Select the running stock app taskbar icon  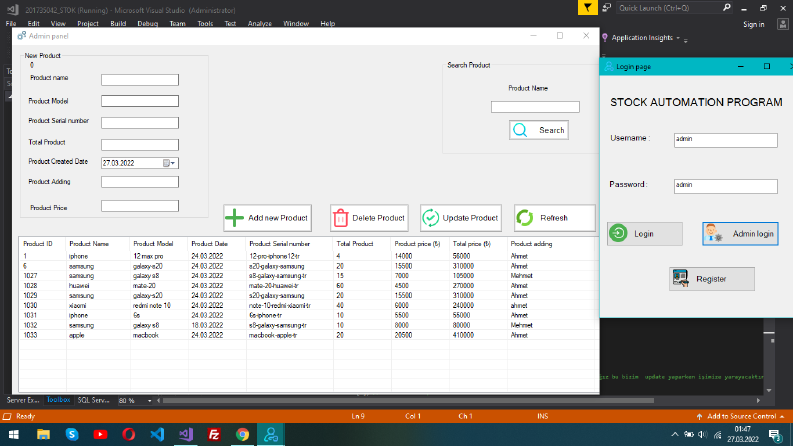point(271,434)
